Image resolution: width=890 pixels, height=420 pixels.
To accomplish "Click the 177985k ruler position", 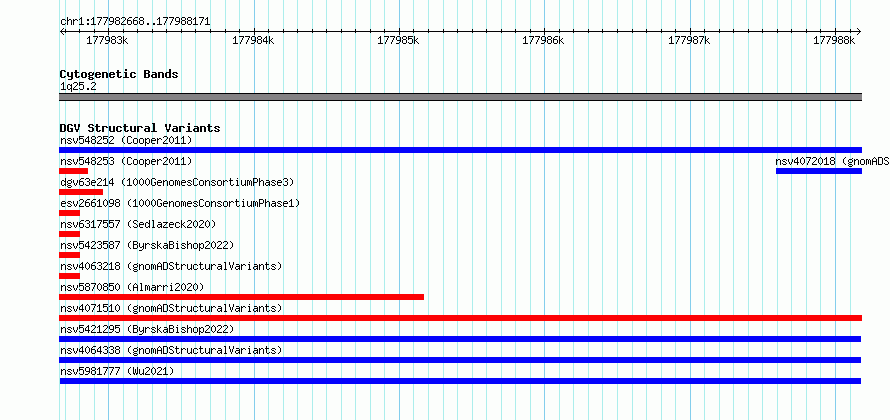I will pyautogui.click(x=398, y=40).
